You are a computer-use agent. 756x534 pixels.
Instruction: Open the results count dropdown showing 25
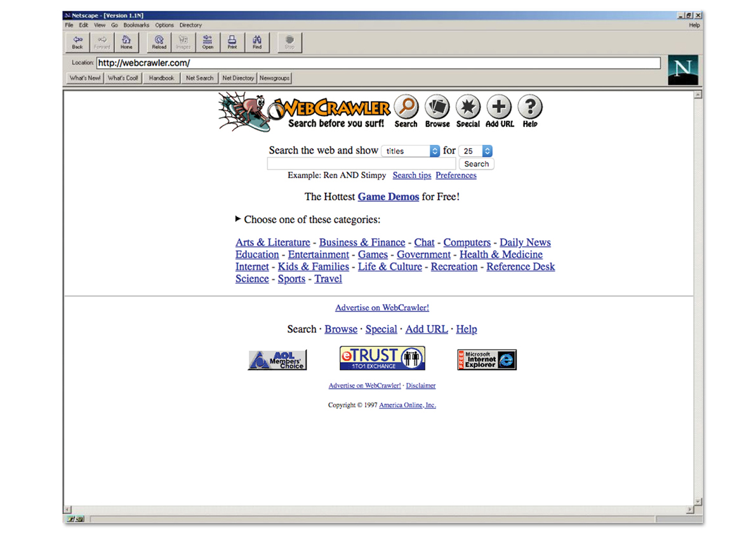tap(475, 150)
